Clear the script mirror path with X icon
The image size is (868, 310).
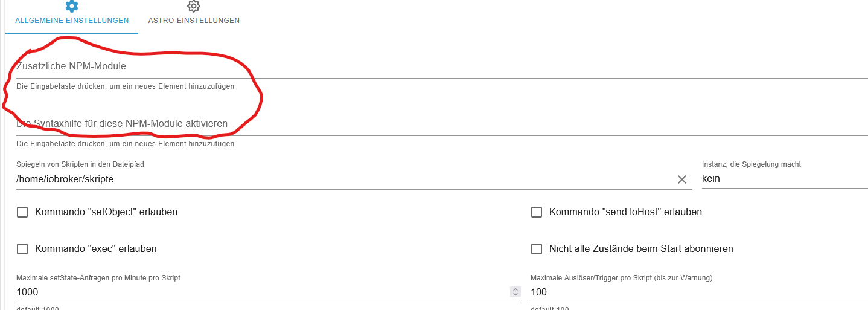(x=682, y=179)
